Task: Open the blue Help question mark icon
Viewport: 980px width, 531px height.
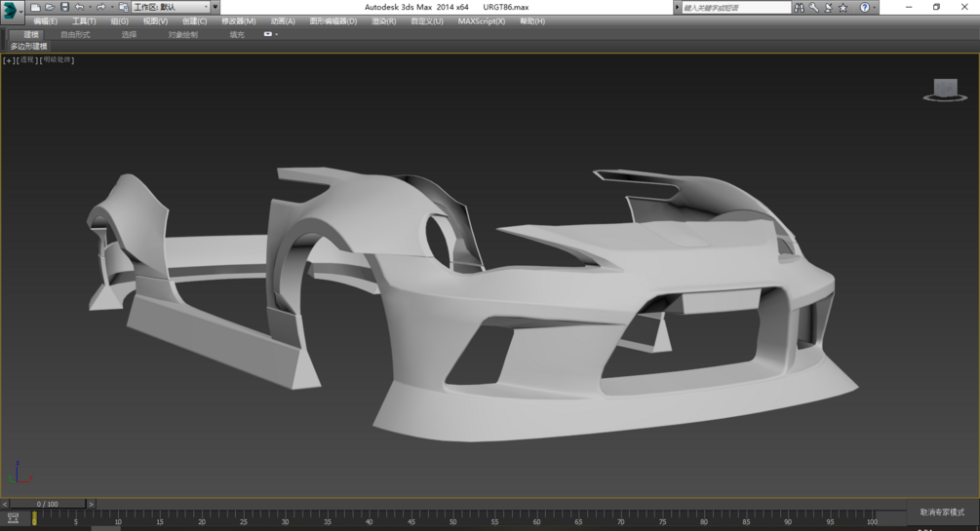Action: tap(864, 7)
